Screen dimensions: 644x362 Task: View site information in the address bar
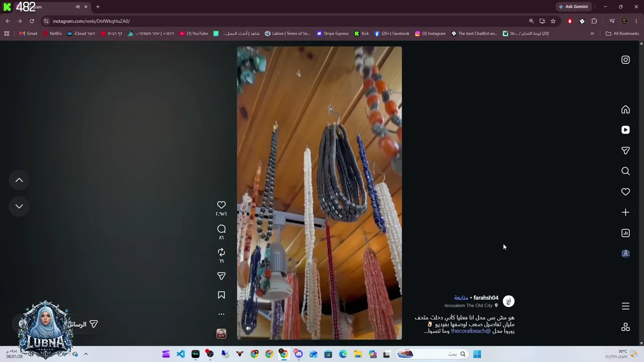pos(46,21)
